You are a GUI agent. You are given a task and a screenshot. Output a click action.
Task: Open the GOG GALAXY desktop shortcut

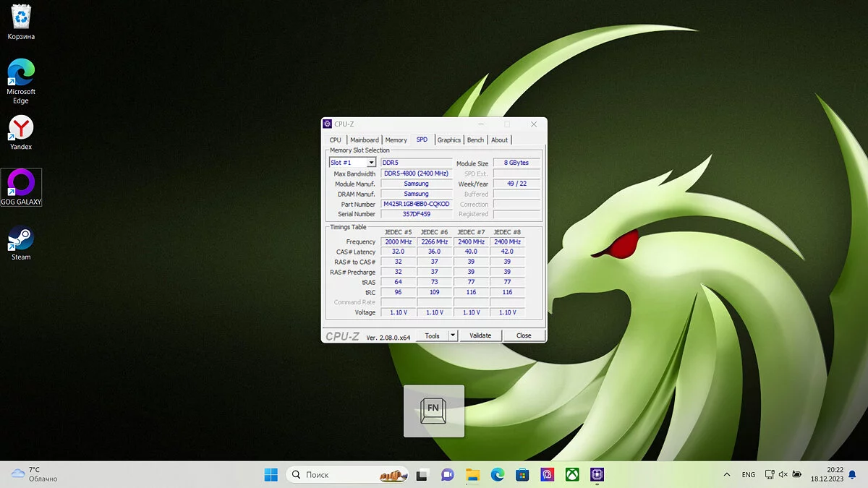21,184
